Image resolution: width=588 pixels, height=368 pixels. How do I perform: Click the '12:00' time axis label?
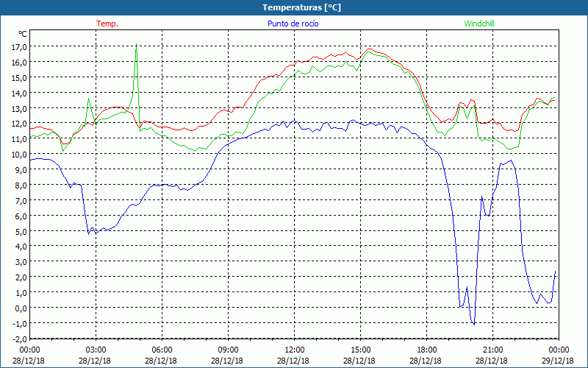tap(295, 350)
